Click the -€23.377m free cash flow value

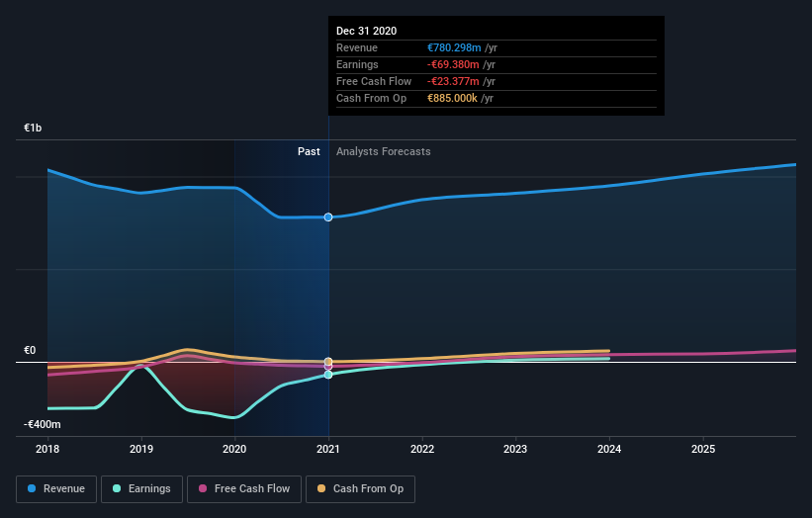click(x=453, y=81)
